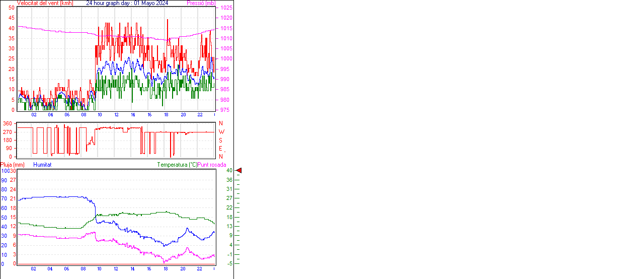This screenshot has height=279, width=644.
Task: Click hour 18 on the bottom chart time axis
Action: (166, 269)
